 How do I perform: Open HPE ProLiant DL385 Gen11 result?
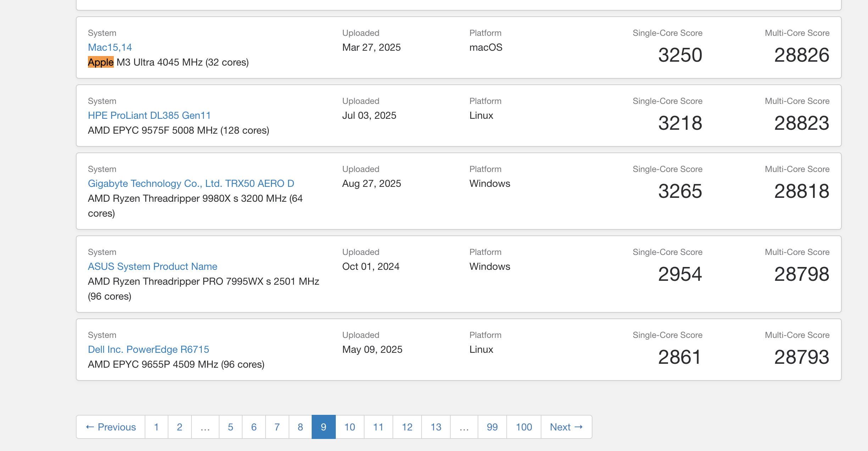pyautogui.click(x=149, y=115)
